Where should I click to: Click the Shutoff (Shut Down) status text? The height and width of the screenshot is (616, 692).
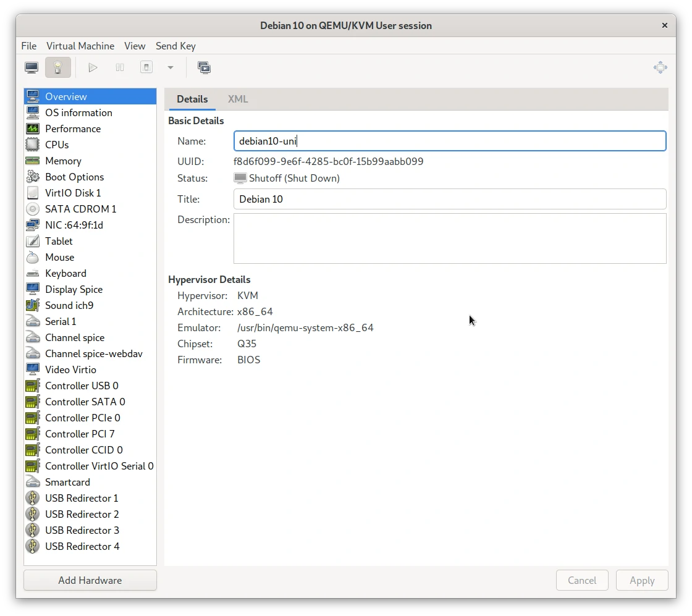pos(294,179)
